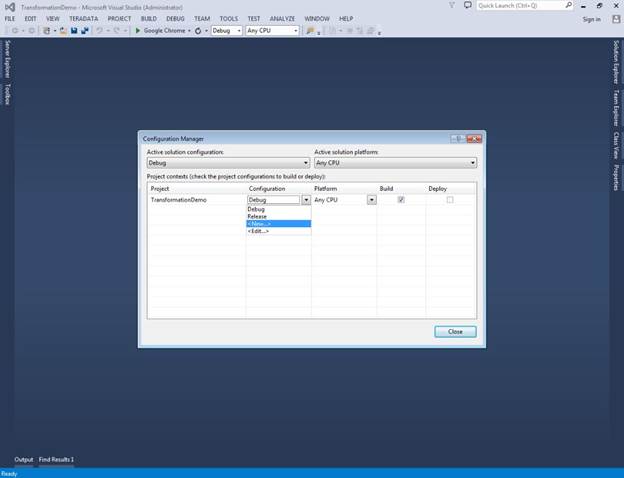Open the project Platform Any CPU dropdown arrow

pyautogui.click(x=372, y=200)
